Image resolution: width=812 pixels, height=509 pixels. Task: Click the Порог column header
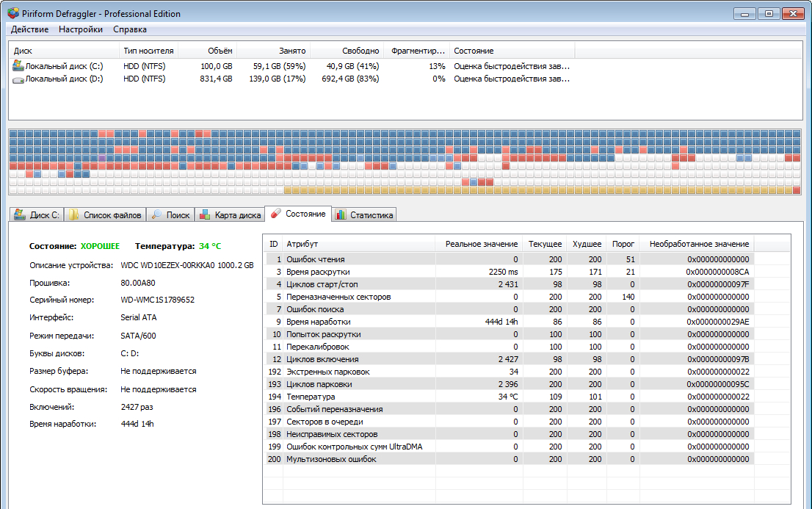pyautogui.click(x=623, y=244)
